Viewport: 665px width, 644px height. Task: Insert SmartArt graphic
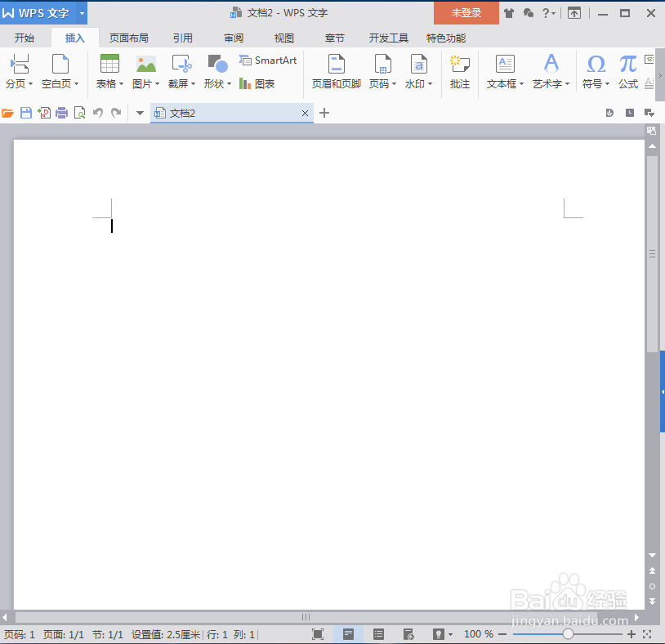pos(268,60)
